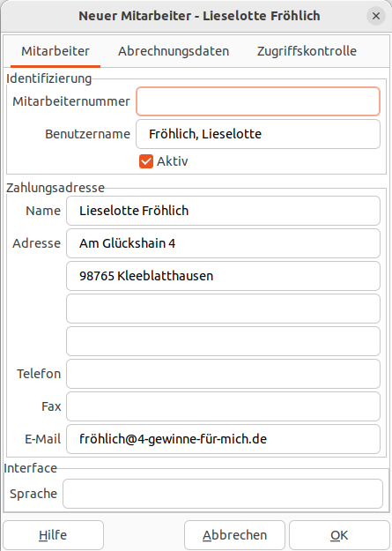
Task: Focus the Fax input field
Action: coord(223,406)
